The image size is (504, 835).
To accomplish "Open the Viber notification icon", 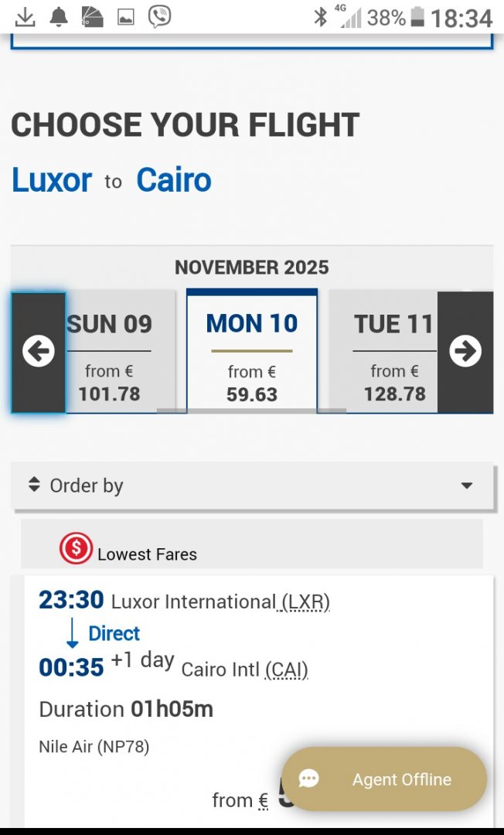I will (x=159, y=16).
